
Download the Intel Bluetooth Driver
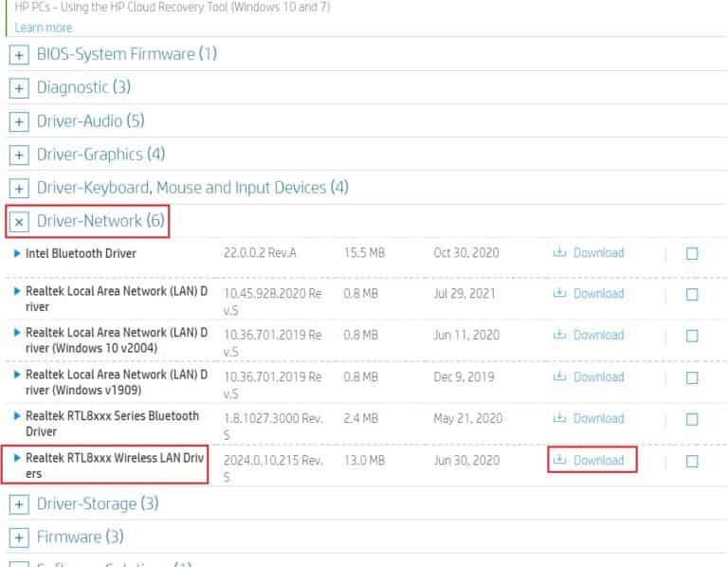[x=589, y=252]
